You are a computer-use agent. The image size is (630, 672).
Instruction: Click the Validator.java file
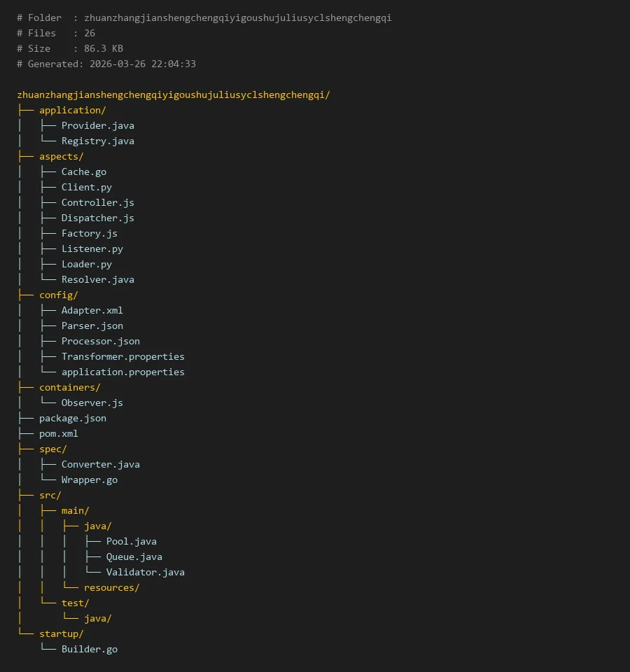click(x=145, y=572)
